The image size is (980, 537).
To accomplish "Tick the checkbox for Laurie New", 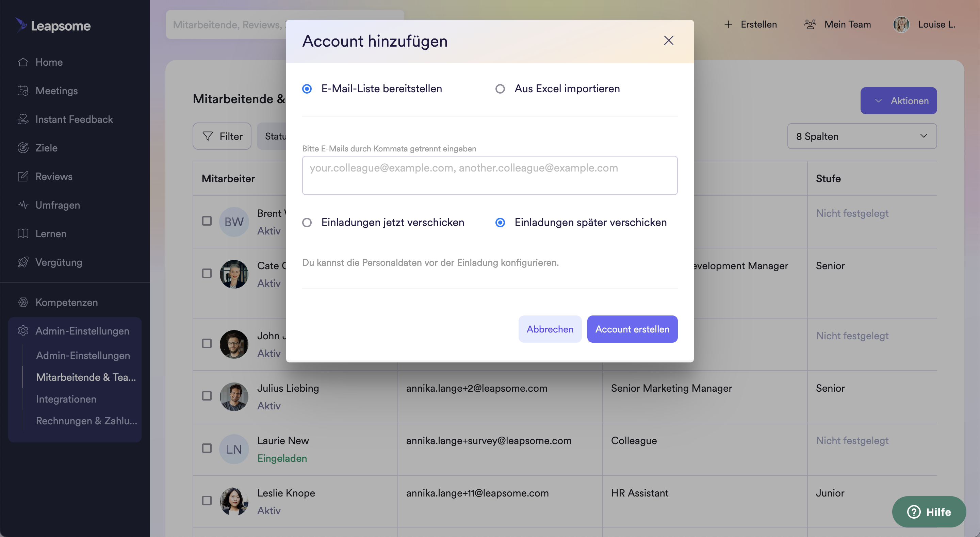I will click(207, 448).
